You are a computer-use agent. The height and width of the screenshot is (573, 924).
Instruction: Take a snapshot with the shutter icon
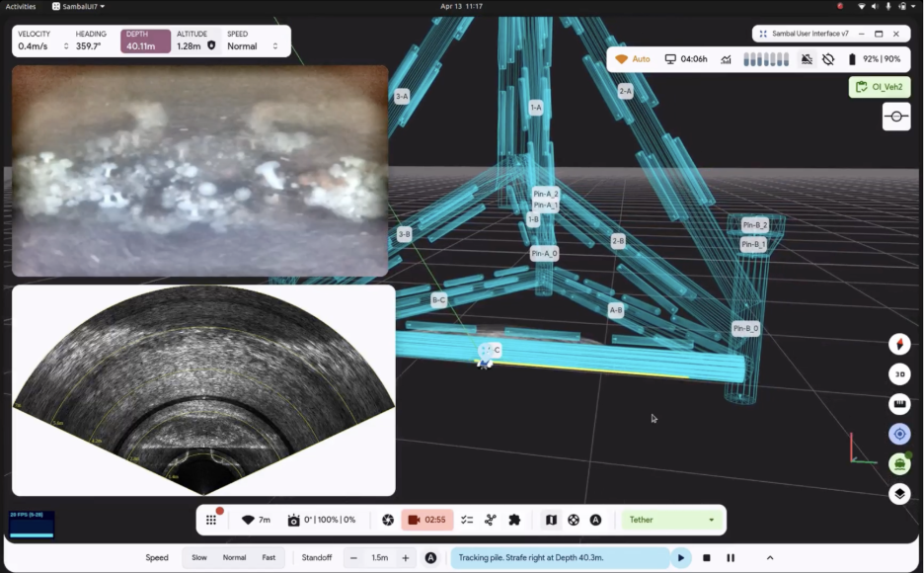pyautogui.click(x=388, y=520)
